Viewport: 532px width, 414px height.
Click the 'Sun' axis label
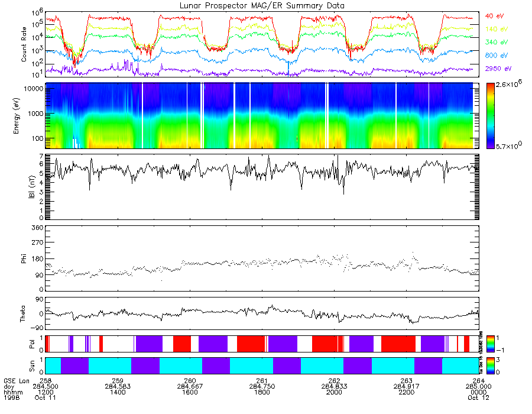[32, 366]
